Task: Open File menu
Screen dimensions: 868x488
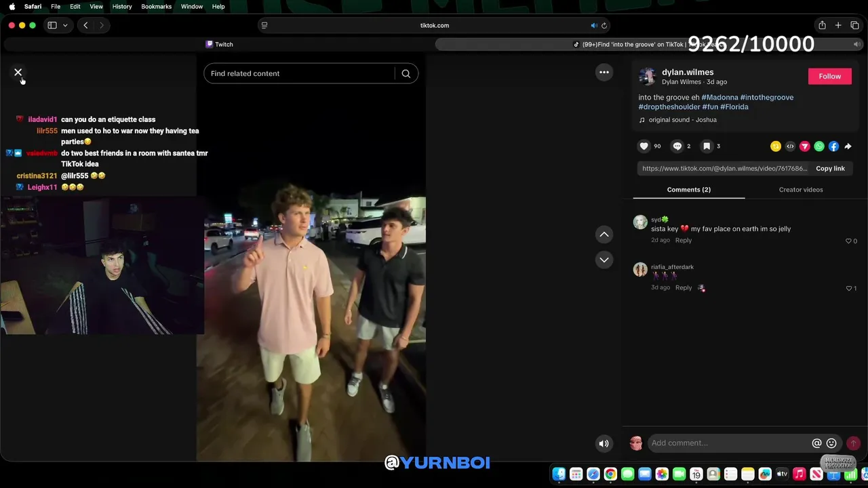Action: (56, 7)
